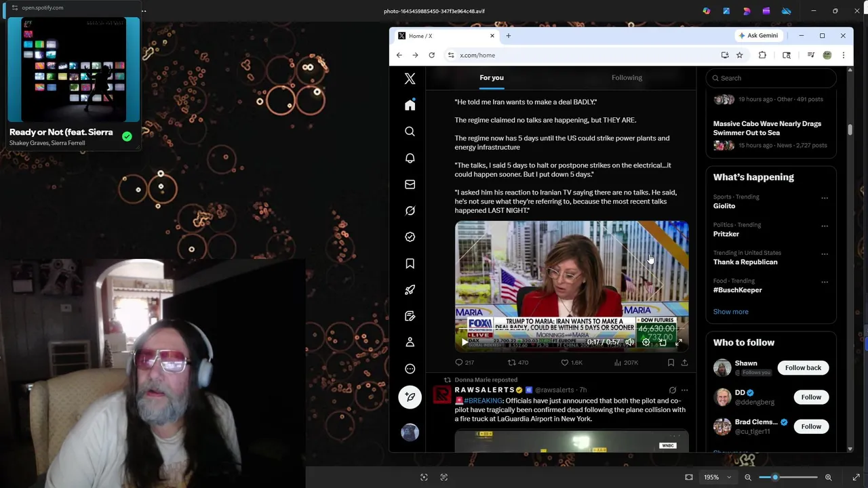Open Chrome profile avatar
This screenshot has width=868, height=488.
pos(827,56)
